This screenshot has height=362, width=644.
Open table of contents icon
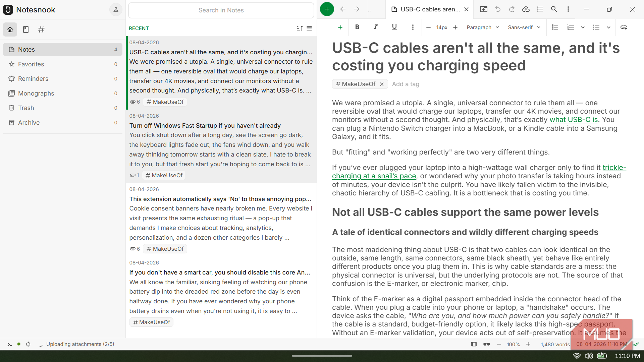[x=540, y=9]
